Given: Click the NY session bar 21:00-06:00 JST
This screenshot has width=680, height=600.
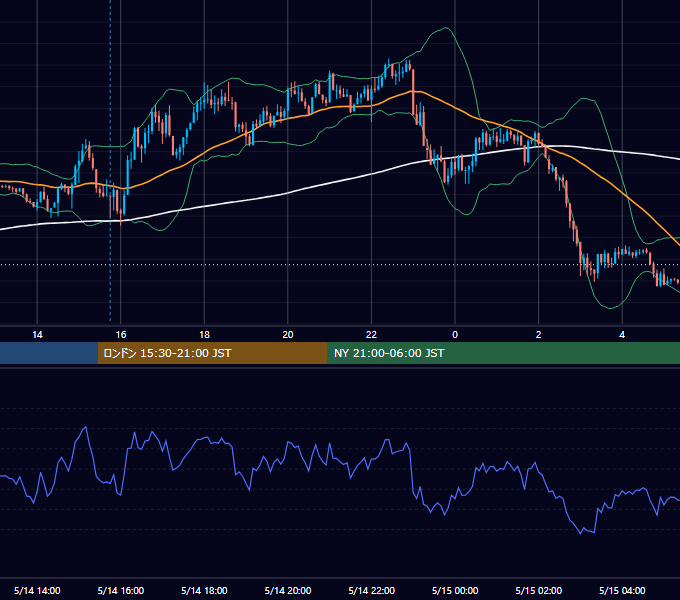Looking at the screenshot, I should (x=503, y=353).
